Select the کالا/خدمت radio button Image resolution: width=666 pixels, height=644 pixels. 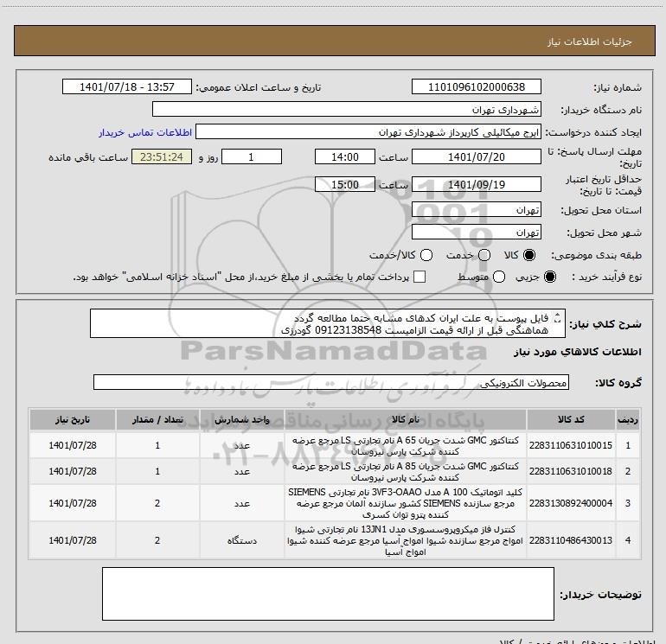(426, 255)
